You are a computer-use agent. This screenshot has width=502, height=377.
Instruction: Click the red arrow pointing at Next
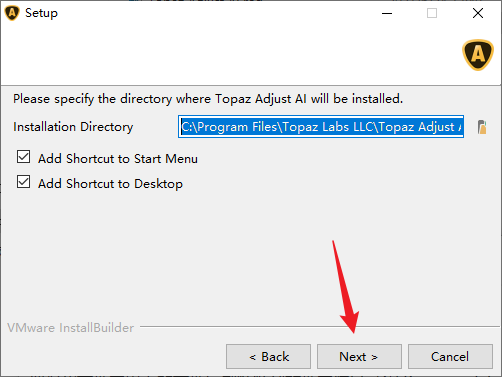pos(346,287)
